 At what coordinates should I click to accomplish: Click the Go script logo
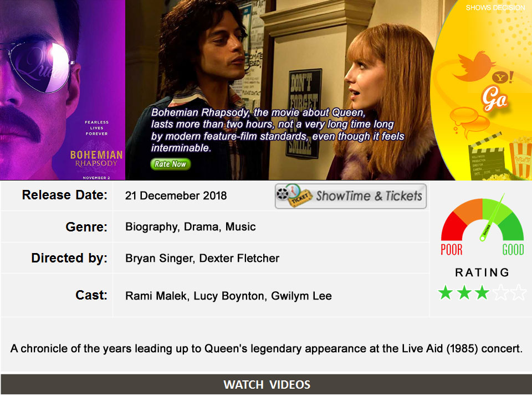click(x=495, y=99)
